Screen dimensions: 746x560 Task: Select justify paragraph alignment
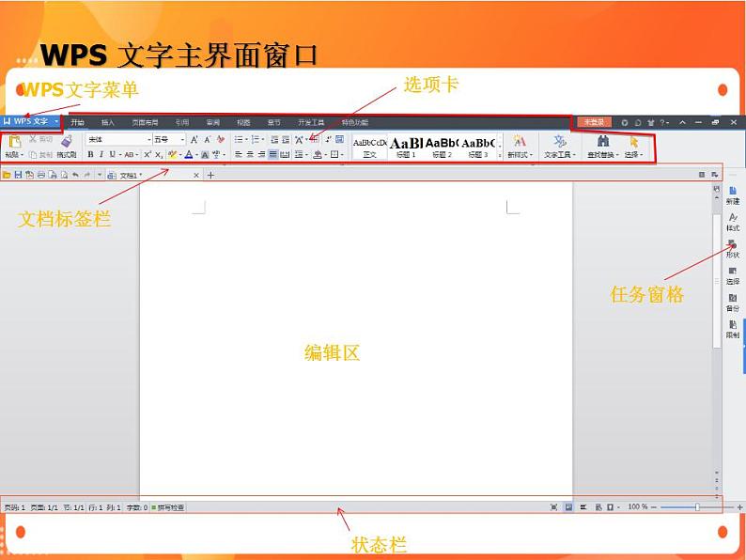272,154
